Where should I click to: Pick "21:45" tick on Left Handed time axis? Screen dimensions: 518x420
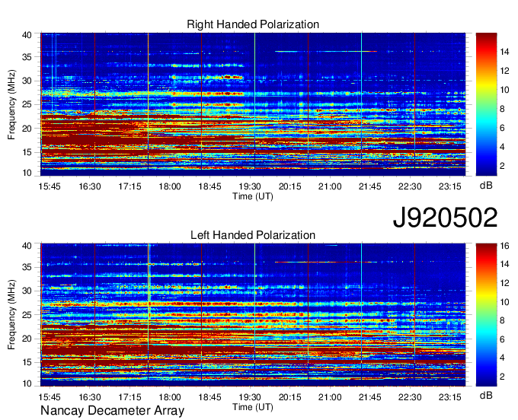[370, 397]
